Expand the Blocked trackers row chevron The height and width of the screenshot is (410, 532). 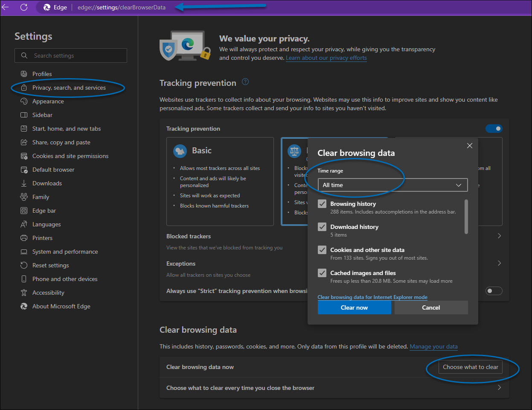coord(499,236)
